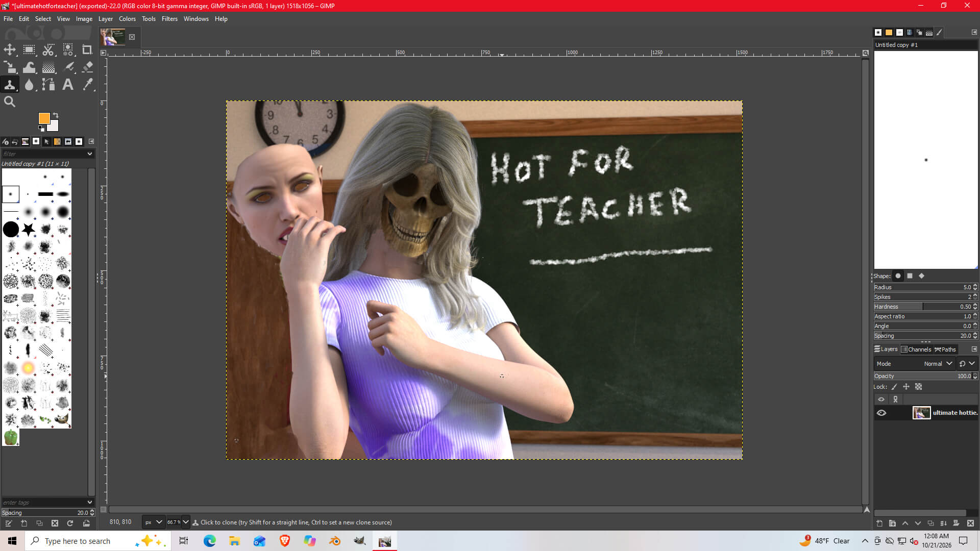This screenshot has width=980, height=551.
Task: Open the Images tab in left dock
Action: point(25,141)
